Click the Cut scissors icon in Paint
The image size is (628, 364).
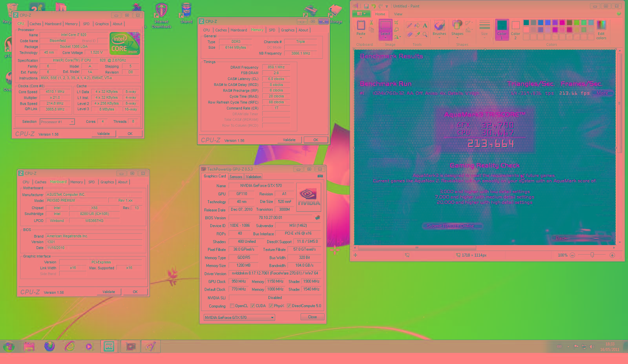coord(371,23)
